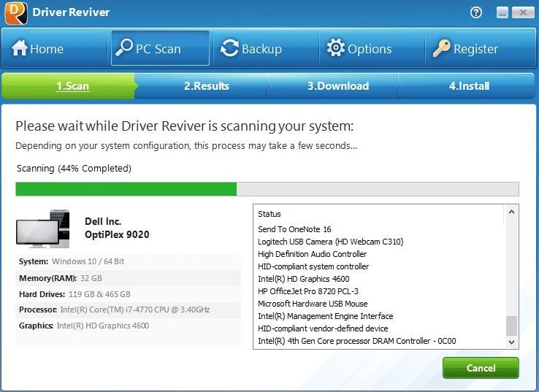Click the Options gear icon
The image size is (539, 392).
coord(336,47)
